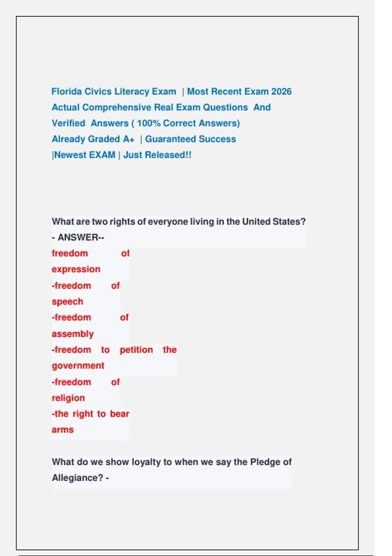The height and width of the screenshot is (556, 392).
Task: Click the "Allegiance? -" text
Action: coord(80,478)
